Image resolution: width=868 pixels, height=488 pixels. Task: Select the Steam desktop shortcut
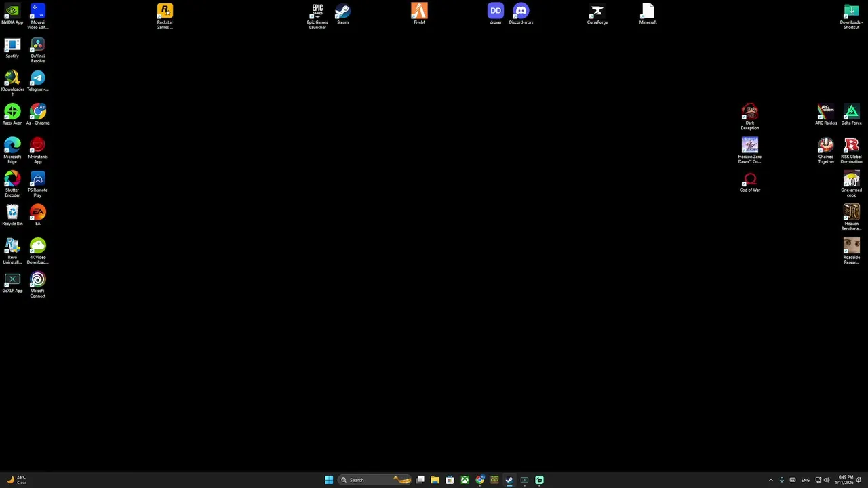342,14
